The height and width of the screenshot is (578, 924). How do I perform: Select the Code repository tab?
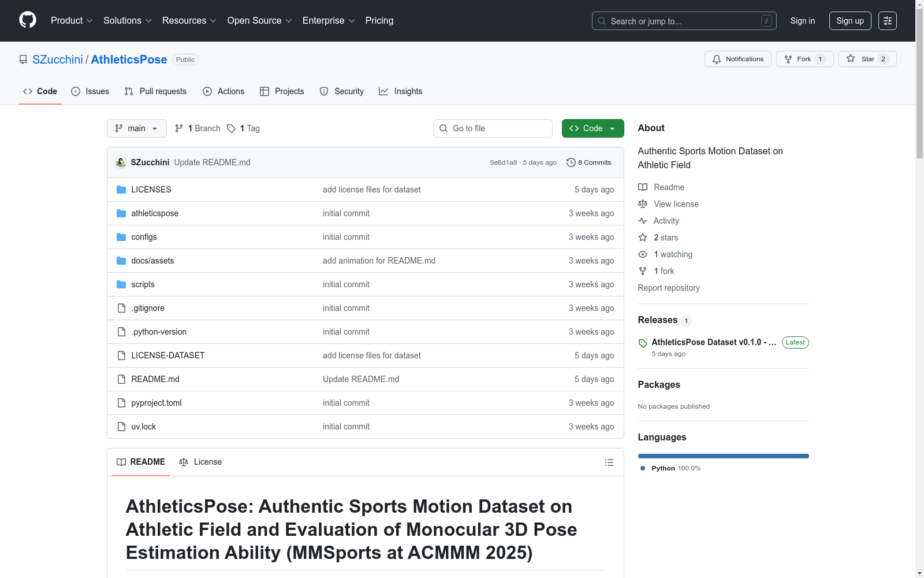click(x=40, y=91)
